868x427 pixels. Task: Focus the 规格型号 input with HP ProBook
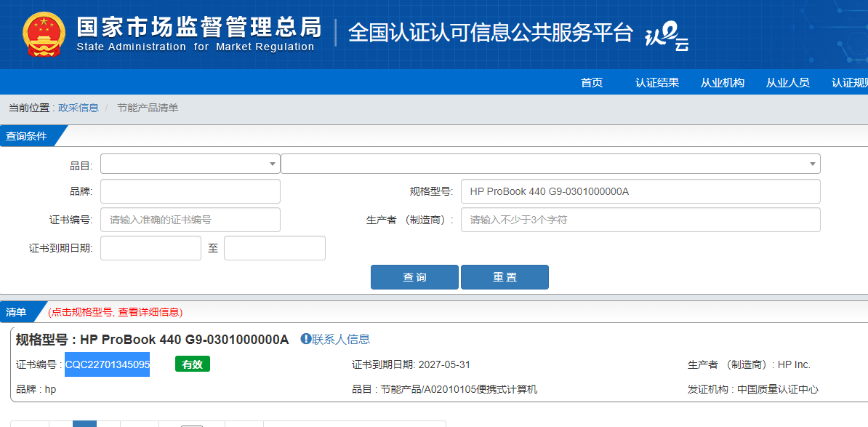pos(640,191)
